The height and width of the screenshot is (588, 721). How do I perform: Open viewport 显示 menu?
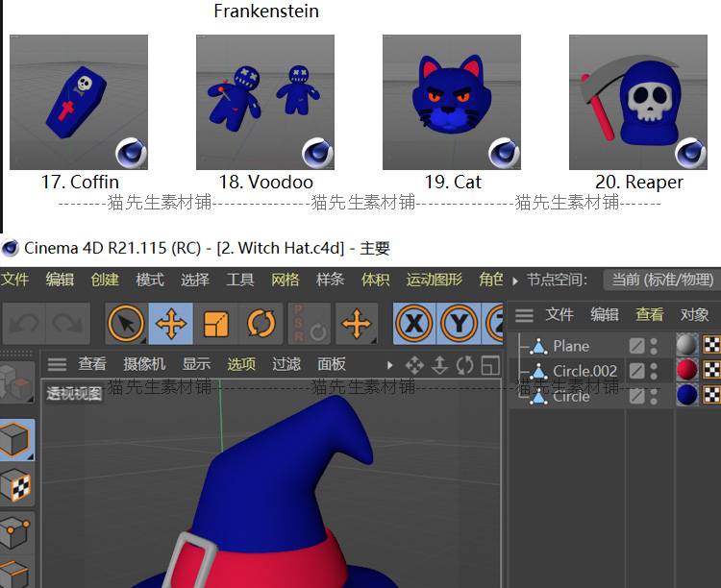pyautogui.click(x=197, y=364)
